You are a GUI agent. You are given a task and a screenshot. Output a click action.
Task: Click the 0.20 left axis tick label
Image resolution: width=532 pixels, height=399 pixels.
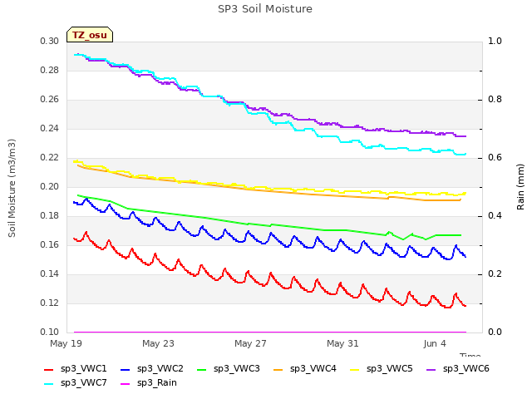point(50,187)
